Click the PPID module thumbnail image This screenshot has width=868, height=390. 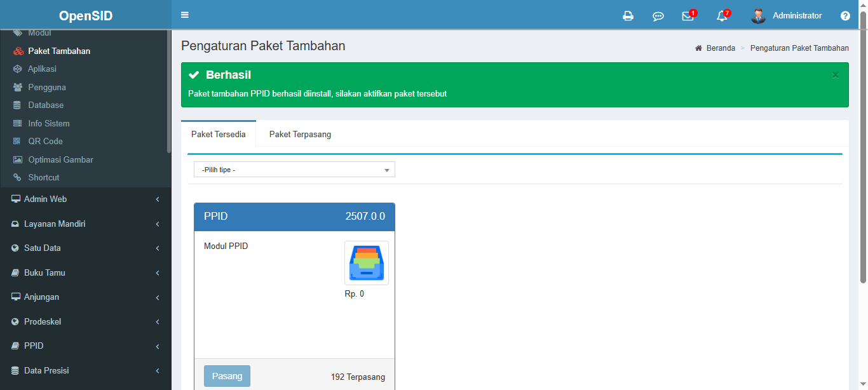coord(367,263)
